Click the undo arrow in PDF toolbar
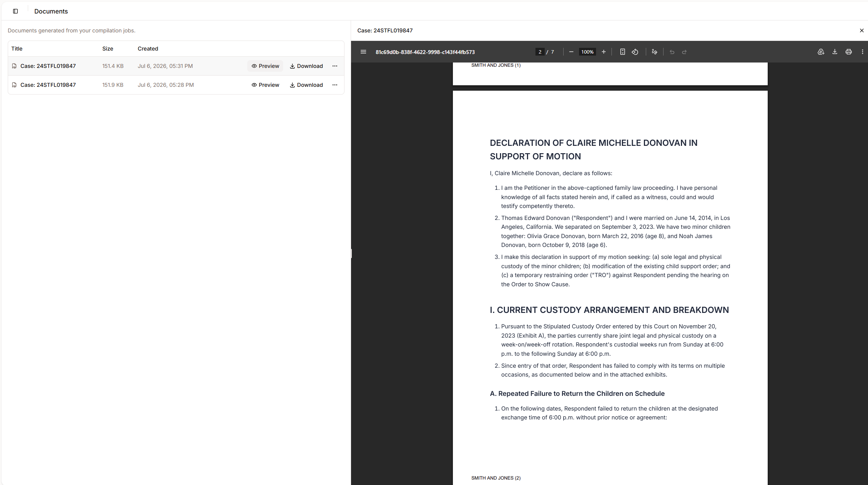 [672, 52]
